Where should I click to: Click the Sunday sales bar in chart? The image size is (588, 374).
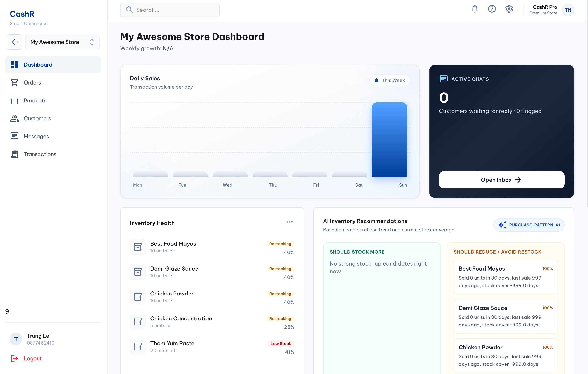point(389,140)
